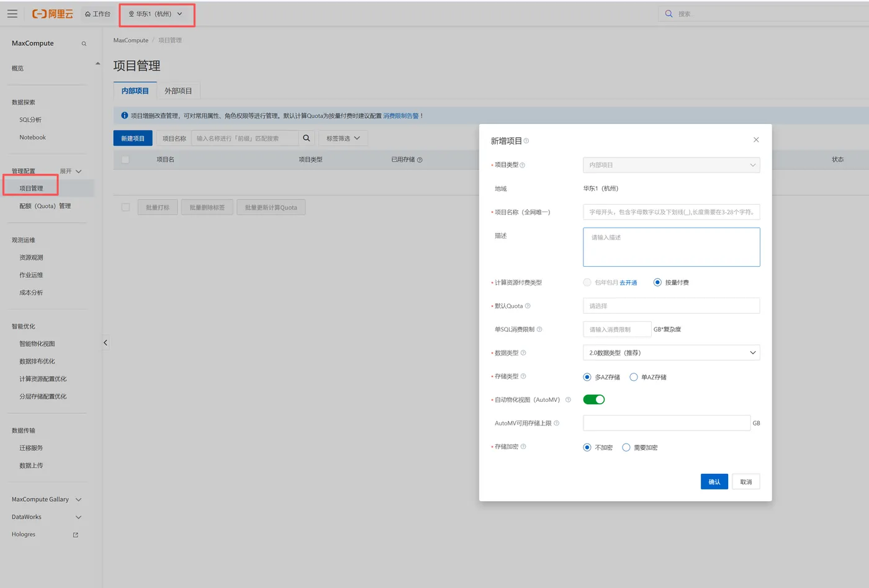Image resolution: width=869 pixels, height=588 pixels.
Task: Open the 项目类型 dropdown in the dialog
Action: click(672, 165)
